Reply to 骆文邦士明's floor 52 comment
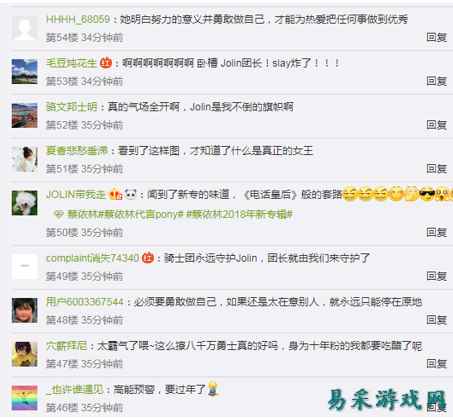The height and width of the screenshot is (419, 453). (436, 125)
